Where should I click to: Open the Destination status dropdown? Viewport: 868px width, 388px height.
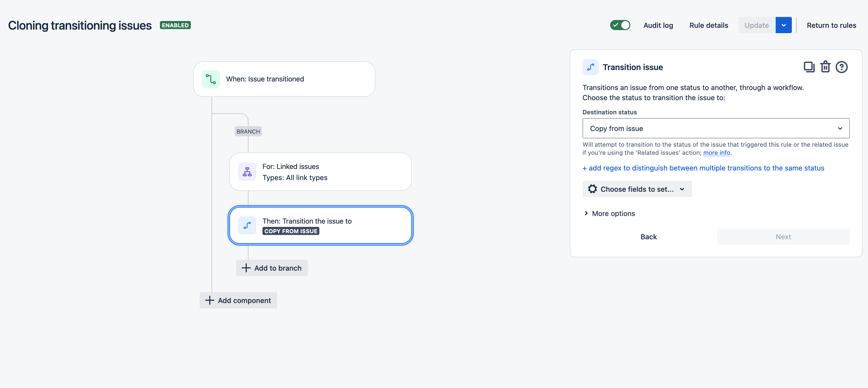[716, 128]
